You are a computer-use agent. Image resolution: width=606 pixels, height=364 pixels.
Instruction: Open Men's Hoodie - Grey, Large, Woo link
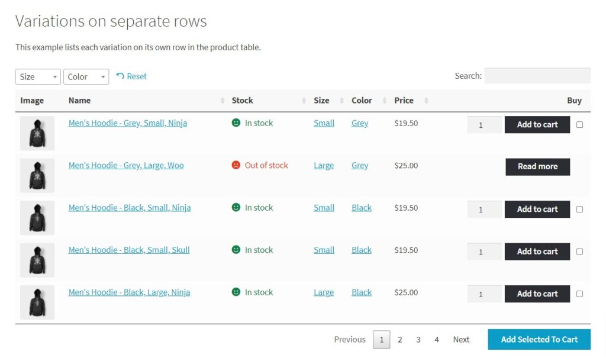click(x=126, y=166)
